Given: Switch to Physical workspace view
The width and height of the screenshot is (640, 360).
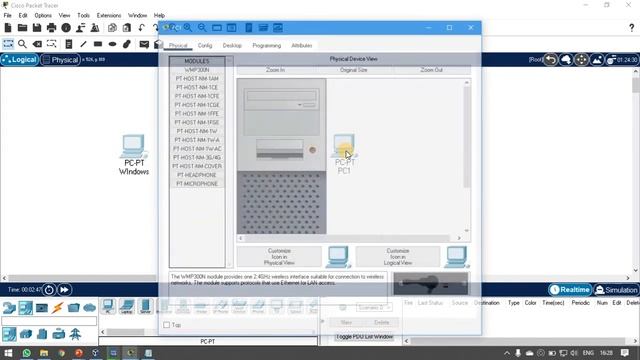Looking at the screenshot, I should [x=60, y=60].
